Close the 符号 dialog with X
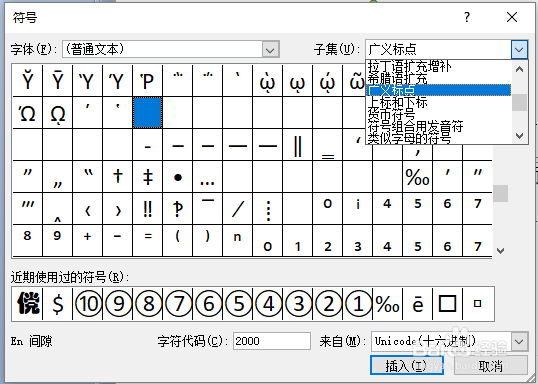The image size is (538, 384). tap(512, 17)
